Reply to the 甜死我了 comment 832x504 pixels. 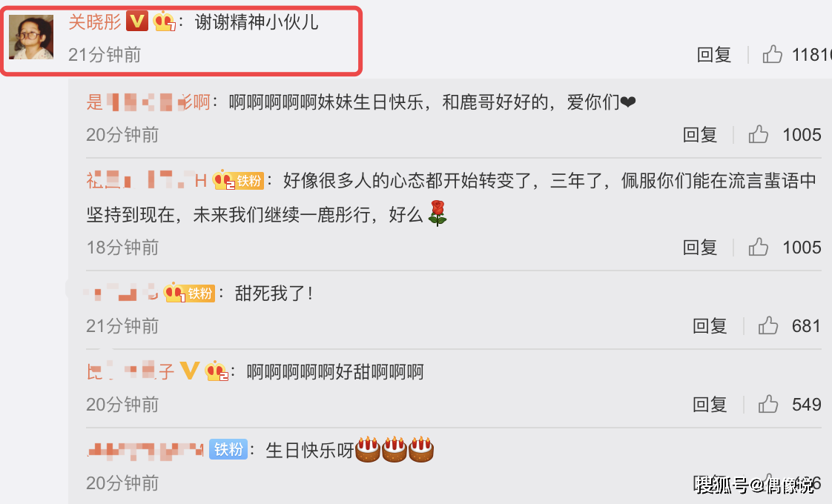pos(710,325)
